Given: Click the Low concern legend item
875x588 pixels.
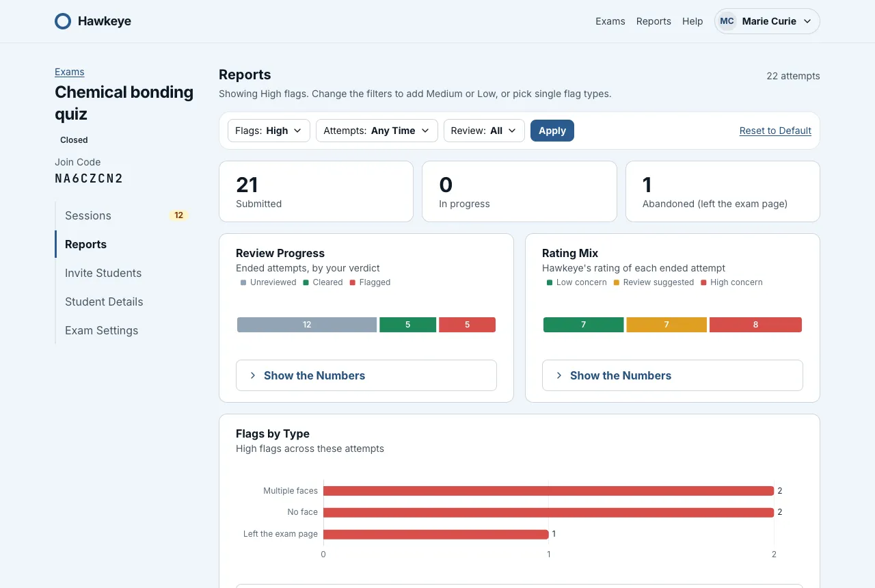Looking at the screenshot, I should click(x=576, y=282).
